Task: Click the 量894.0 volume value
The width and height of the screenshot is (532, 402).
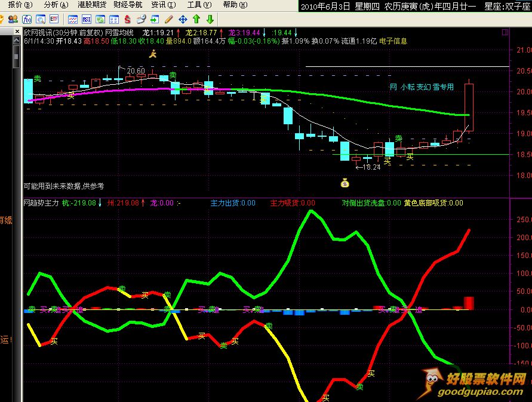Action: 179,41
